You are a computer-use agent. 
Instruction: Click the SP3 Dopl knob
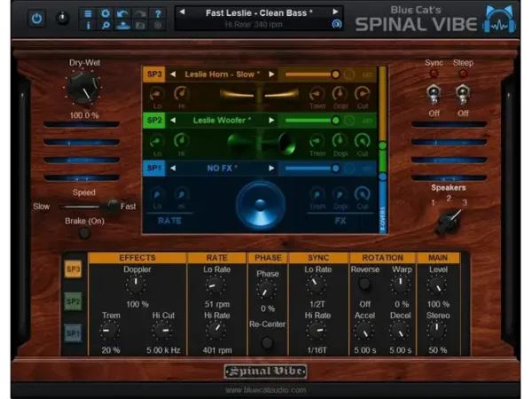pyautogui.click(x=340, y=94)
